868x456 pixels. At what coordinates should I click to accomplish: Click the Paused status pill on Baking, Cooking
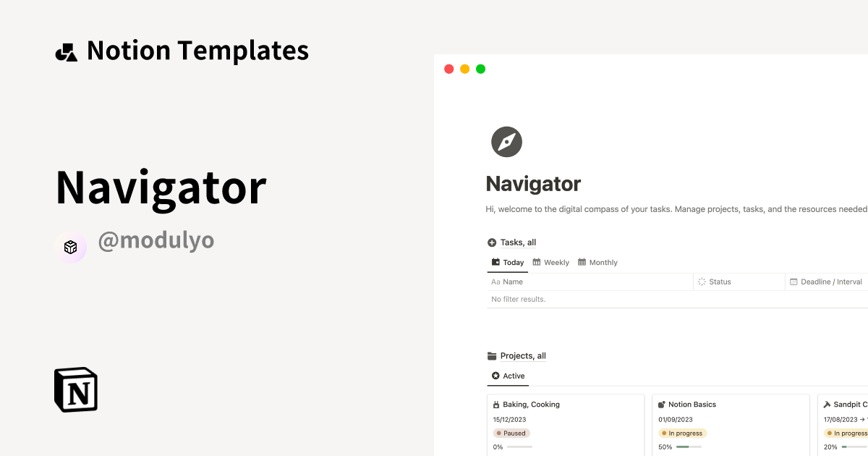(511, 433)
